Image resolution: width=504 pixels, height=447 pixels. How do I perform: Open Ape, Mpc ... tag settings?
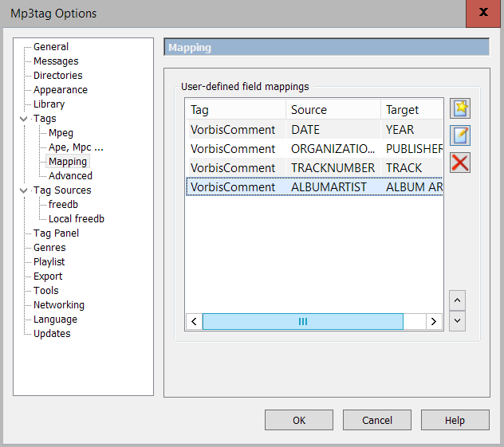pyautogui.click(x=76, y=147)
